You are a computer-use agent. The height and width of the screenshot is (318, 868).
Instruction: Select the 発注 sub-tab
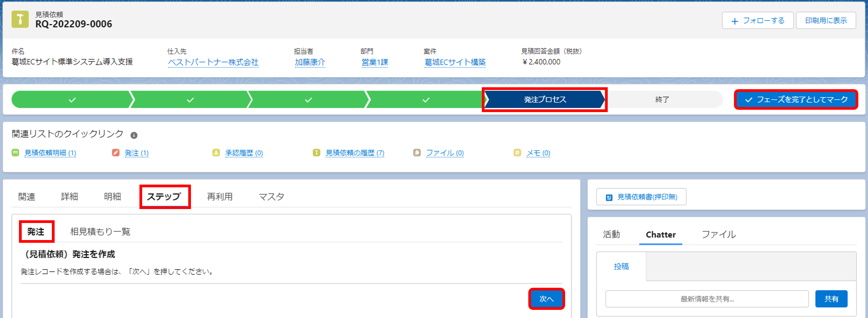(x=36, y=232)
